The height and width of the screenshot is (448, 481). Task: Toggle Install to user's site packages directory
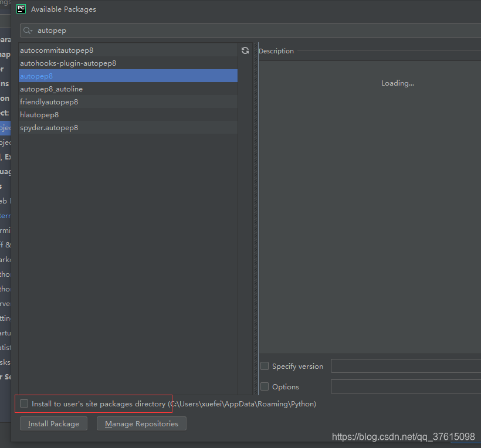tap(24, 403)
